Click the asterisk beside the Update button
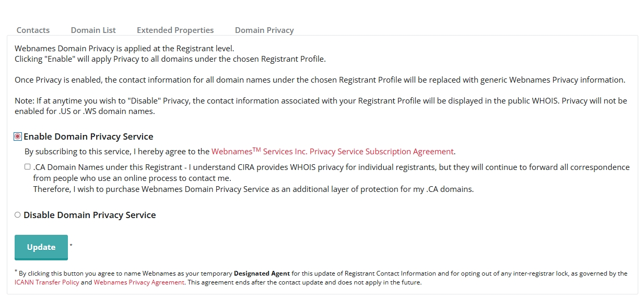 [x=71, y=245]
